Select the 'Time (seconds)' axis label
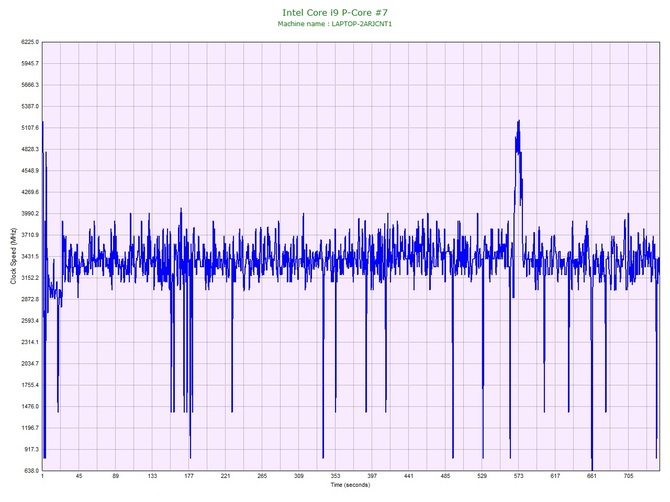Image resolution: width=670 pixels, height=502 pixels. tap(350, 484)
